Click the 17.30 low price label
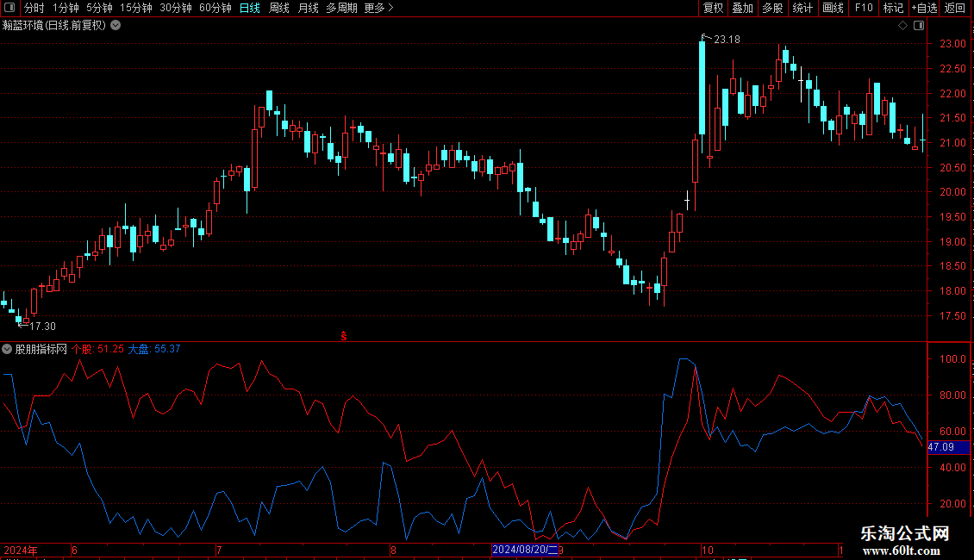 [x=42, y=327]
